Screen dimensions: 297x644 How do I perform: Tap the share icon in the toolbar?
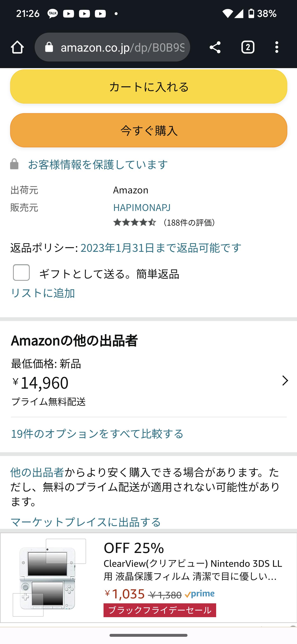click(x=215, y=47)
